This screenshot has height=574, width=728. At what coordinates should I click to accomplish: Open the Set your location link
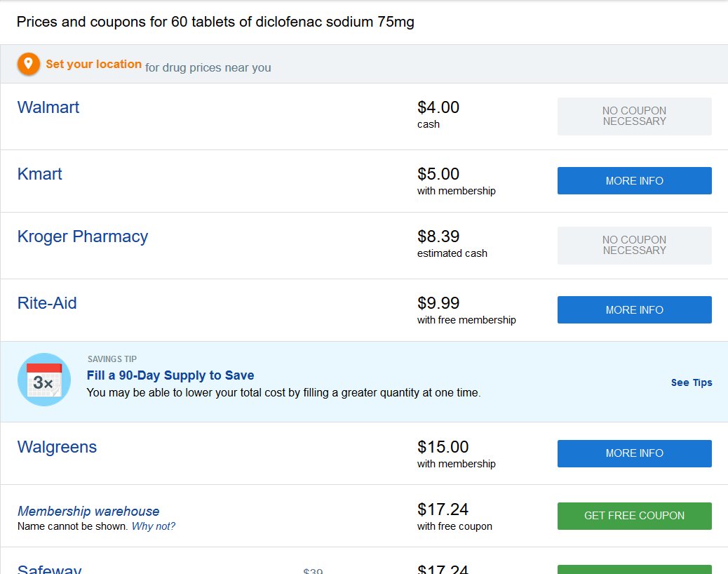(93, 64)
